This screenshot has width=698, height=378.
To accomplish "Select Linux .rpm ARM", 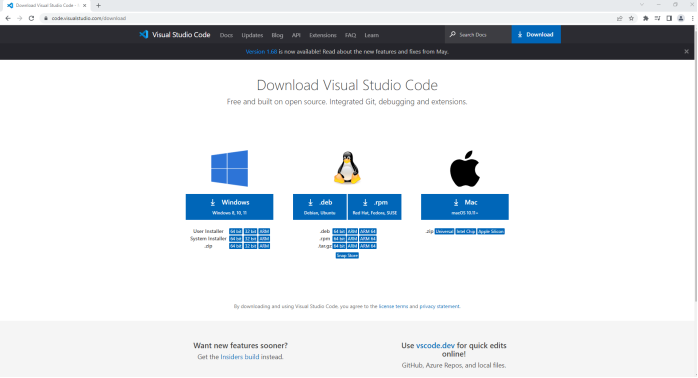I will tap(352, 239).
